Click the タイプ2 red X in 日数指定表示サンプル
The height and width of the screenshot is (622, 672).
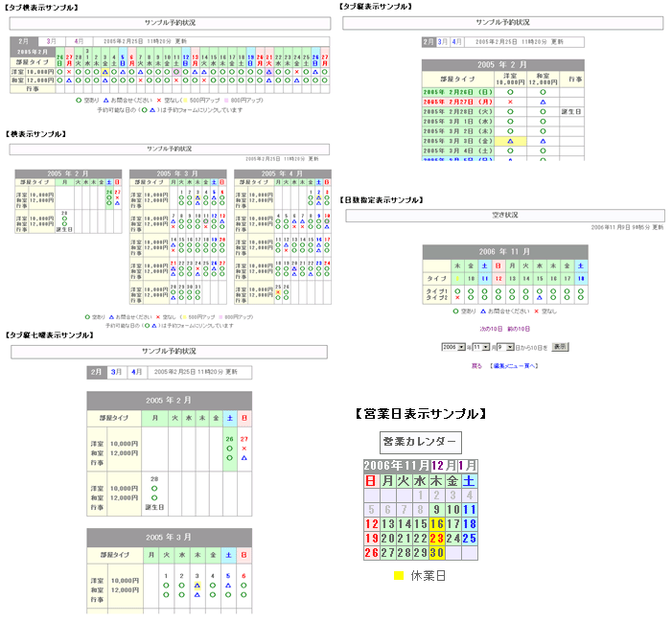[457, 297]
